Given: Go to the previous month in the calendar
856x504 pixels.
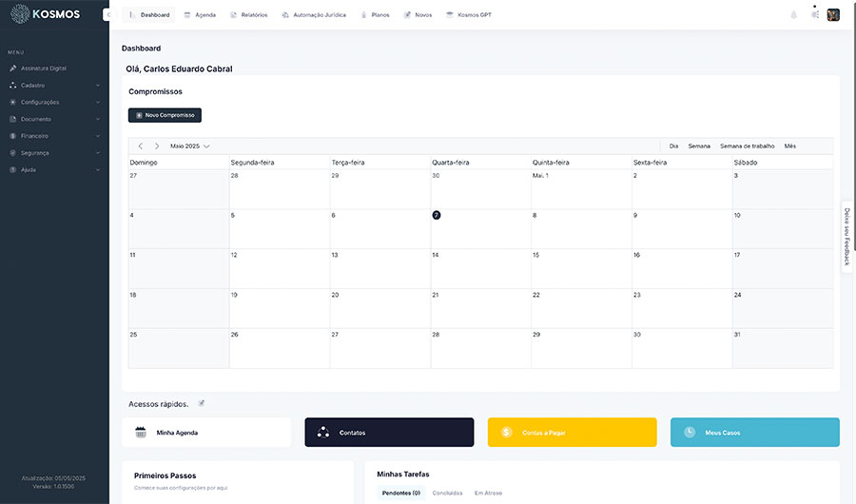Looking at the screenshot, I should 141,146.
